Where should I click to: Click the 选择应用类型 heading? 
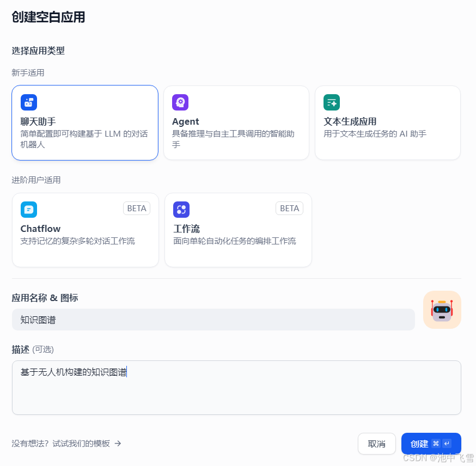click(38, 51)
